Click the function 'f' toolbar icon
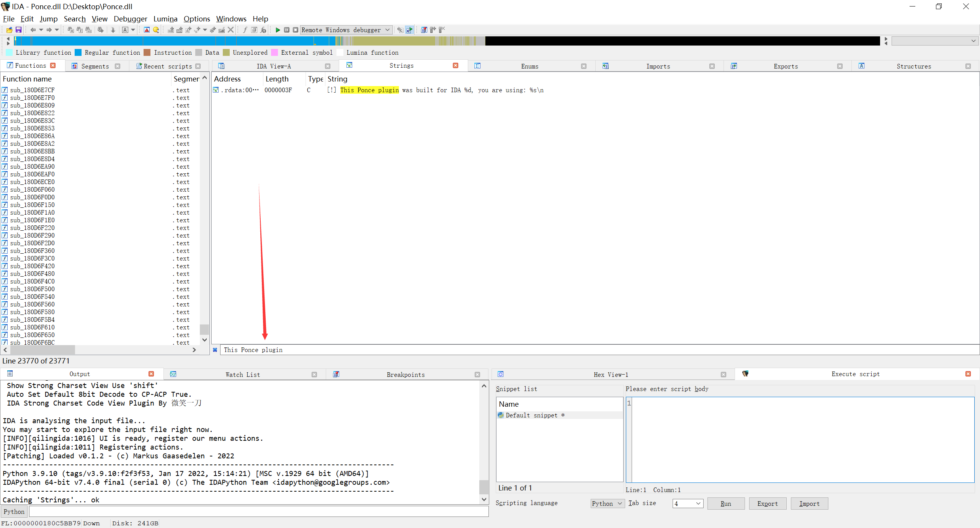The height and width of the screenshot is (528, 980). pos(245,30)
